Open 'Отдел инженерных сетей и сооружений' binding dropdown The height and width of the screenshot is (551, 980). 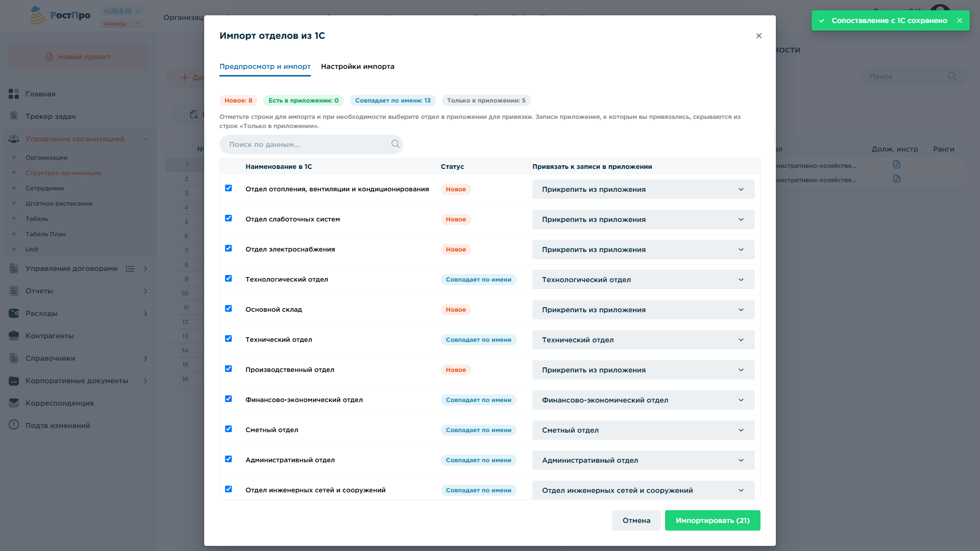tap(643, 490)
